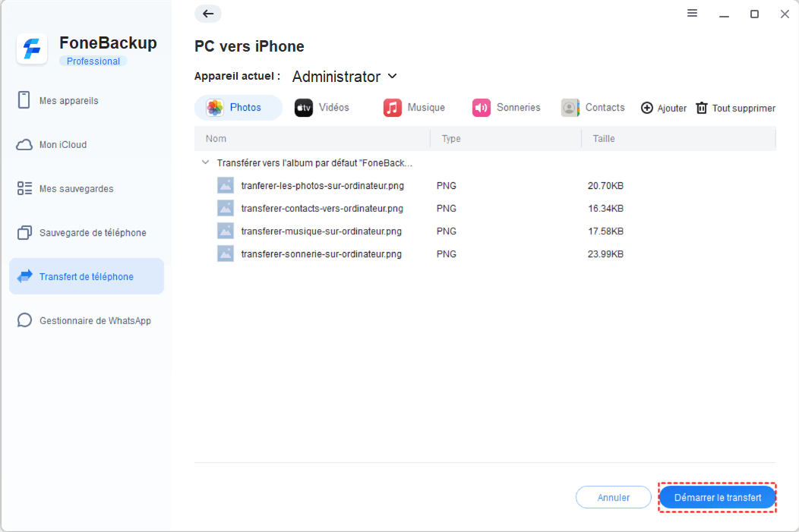Close the FoneBackup window
Image resolution: width=799 pixels, height=532 pixels.
[x=785, y=14]
